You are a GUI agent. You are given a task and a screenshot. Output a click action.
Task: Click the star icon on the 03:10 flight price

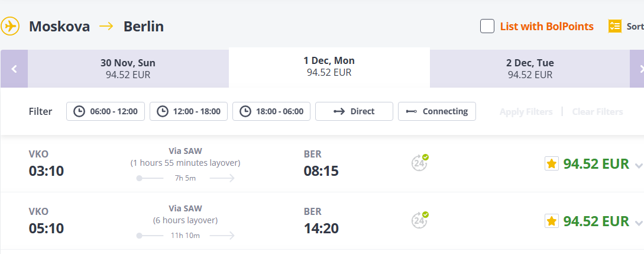551,164
